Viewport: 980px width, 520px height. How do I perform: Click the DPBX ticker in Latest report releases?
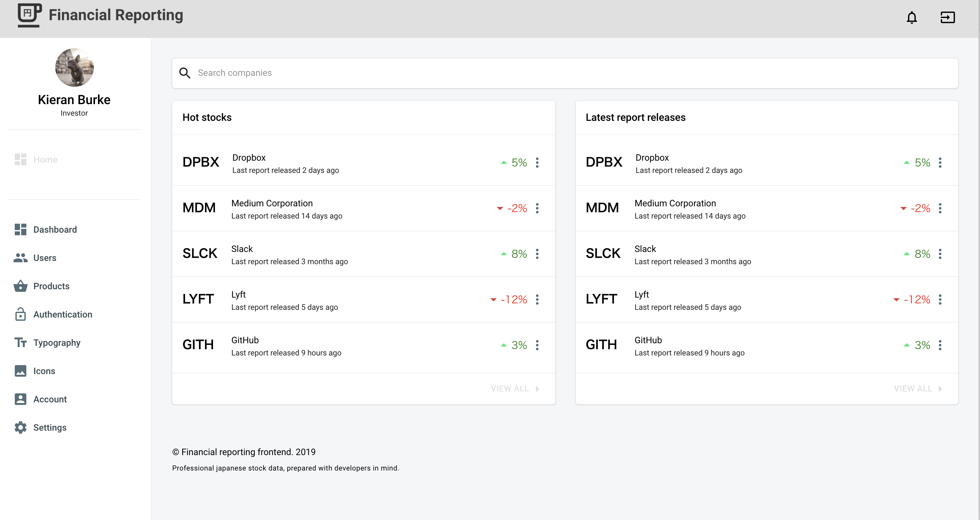click(604, 162)
